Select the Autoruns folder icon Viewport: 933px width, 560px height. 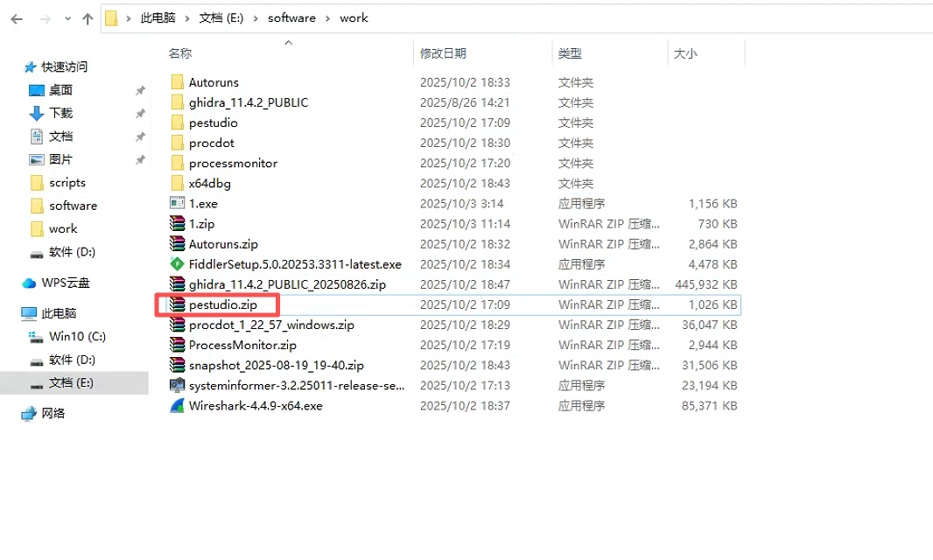pos(178,82)
